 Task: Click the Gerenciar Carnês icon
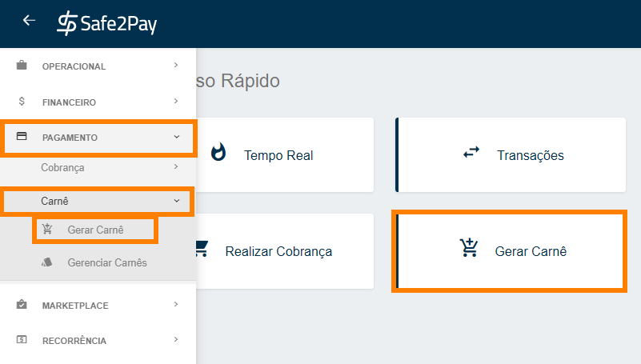[47, 262]
